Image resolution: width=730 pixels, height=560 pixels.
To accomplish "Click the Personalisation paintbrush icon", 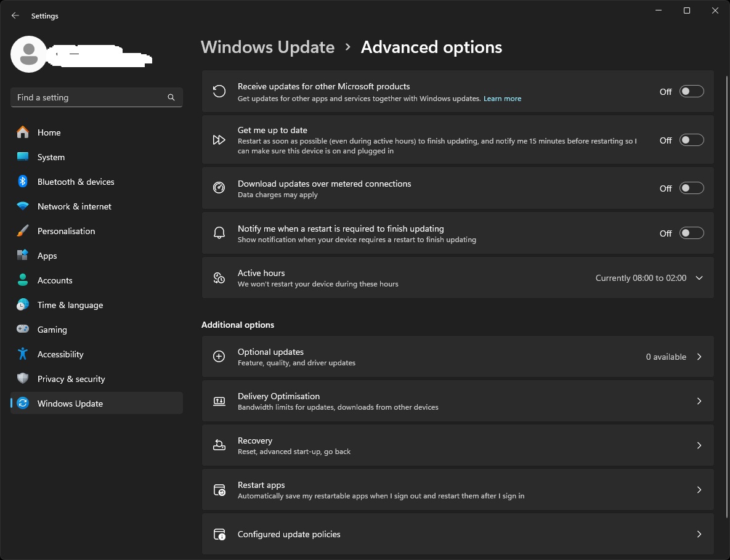I will pyautogui.click(x=23, y=231).
